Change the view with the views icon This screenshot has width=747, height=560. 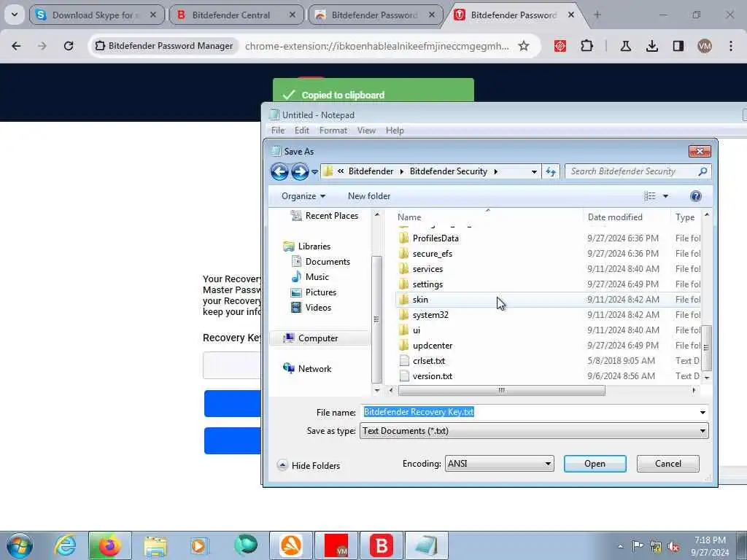point(650,196)
